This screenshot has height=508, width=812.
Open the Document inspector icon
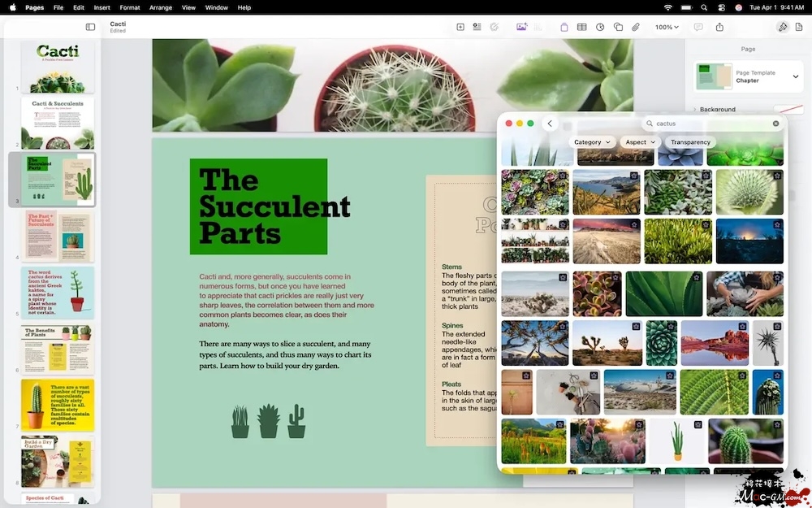[x=799, y=27]
